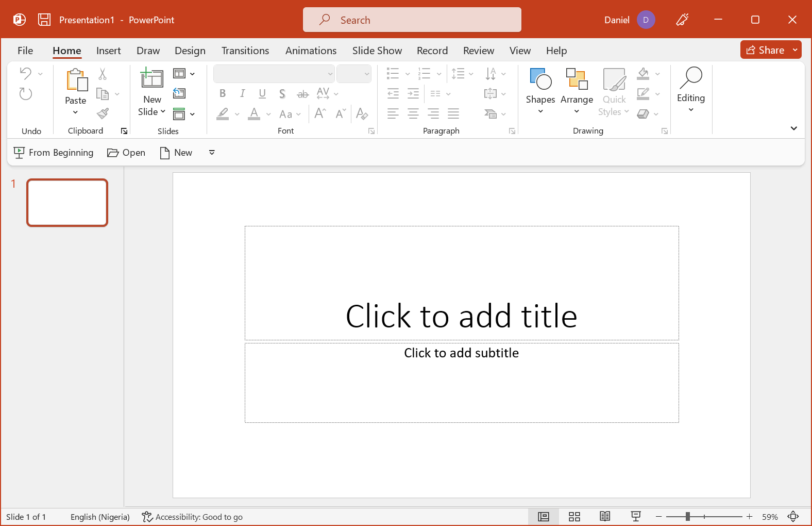Viewport: 812px width, 526px height.
Task: Click the Share button
Action: [x=765, y=50]
